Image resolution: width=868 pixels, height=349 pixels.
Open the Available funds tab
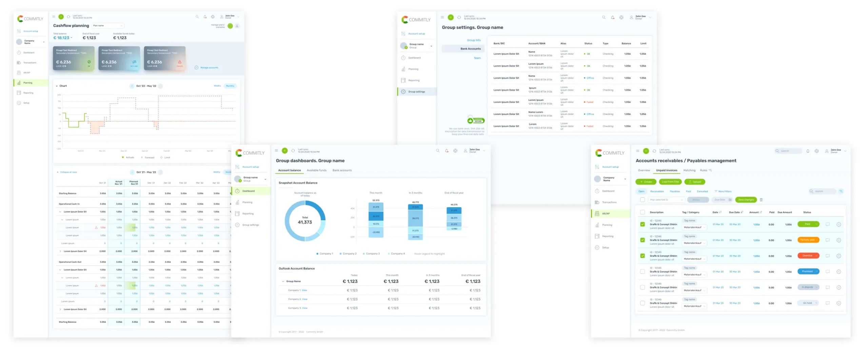(316, 170)
